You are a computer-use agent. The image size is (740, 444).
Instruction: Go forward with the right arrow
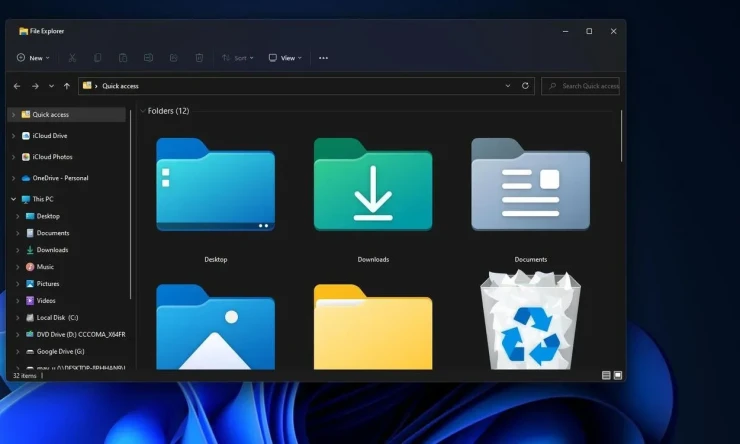click(35, 86)
